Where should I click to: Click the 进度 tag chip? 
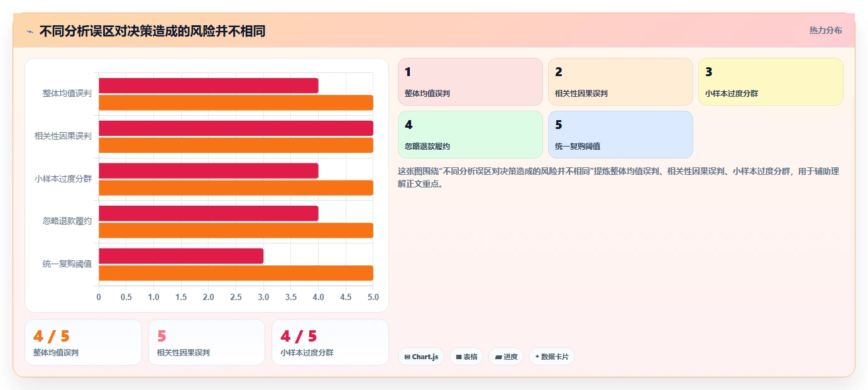(506, 357)
